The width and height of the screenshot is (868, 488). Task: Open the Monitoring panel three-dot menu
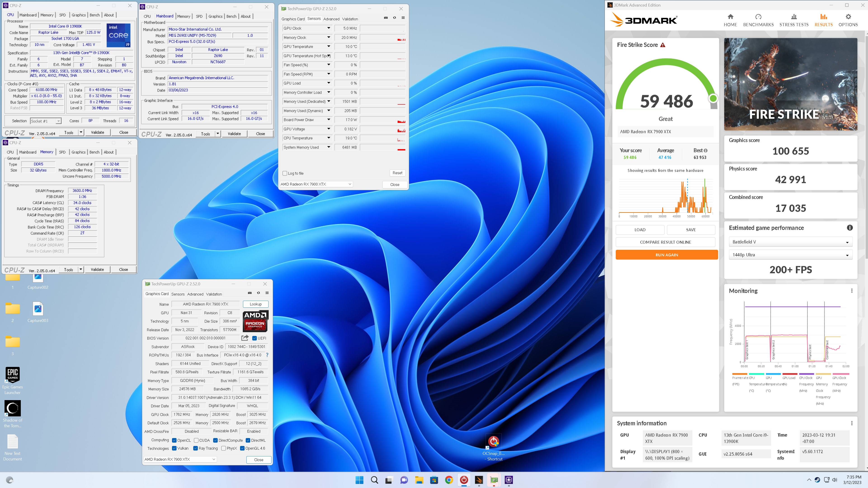(x=852, y=291)
